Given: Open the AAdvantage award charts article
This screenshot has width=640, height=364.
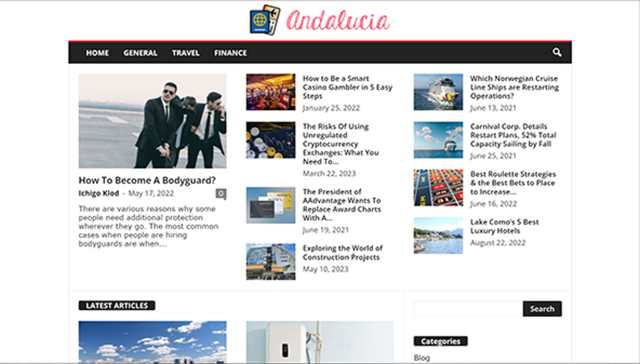Looking at the screenshot, I should (x=341, y=205).
